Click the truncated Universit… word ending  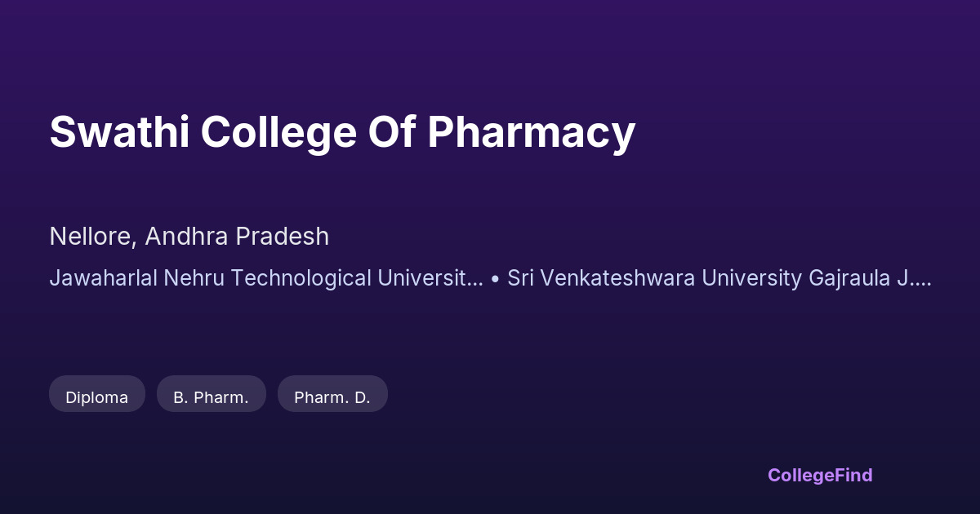tap(430, 278)
